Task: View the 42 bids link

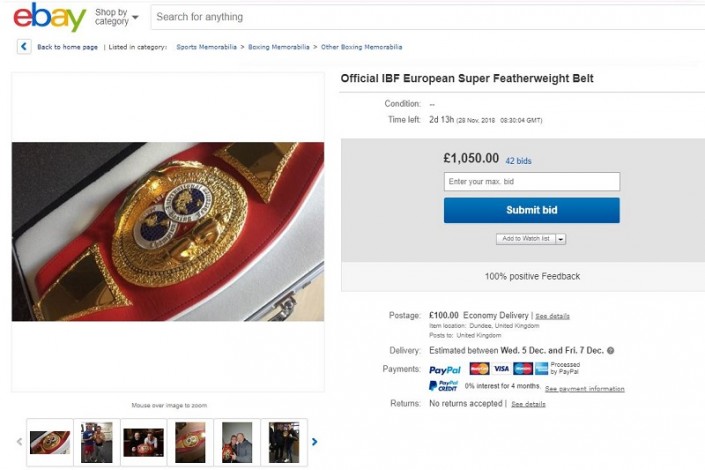Action: click(518, 160)
